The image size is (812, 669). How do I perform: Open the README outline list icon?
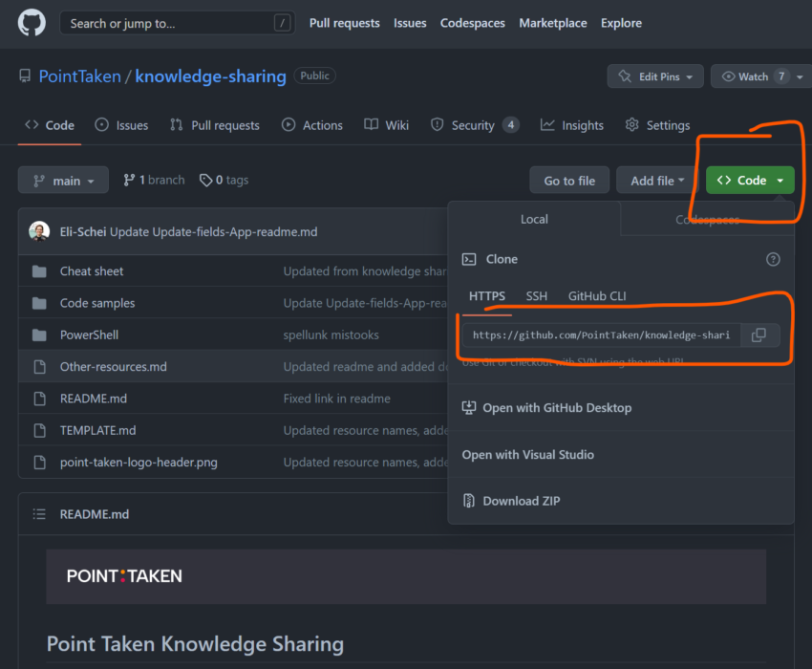coord(39,514)
